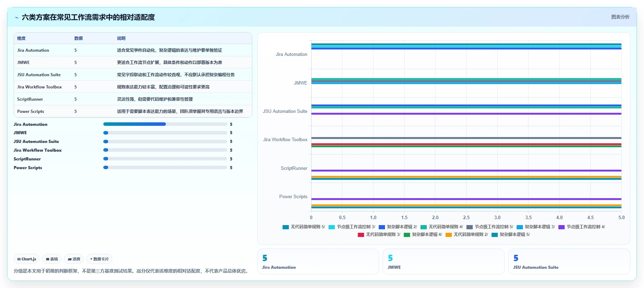Click the 图表分析 label in the header
The image size is (644, 288).
(620, 17)
